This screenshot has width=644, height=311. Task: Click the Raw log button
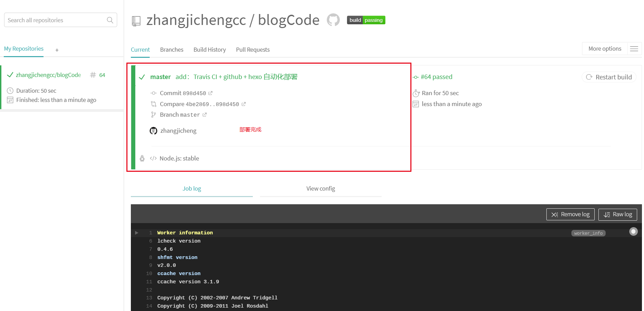click(x=618, y=215)
